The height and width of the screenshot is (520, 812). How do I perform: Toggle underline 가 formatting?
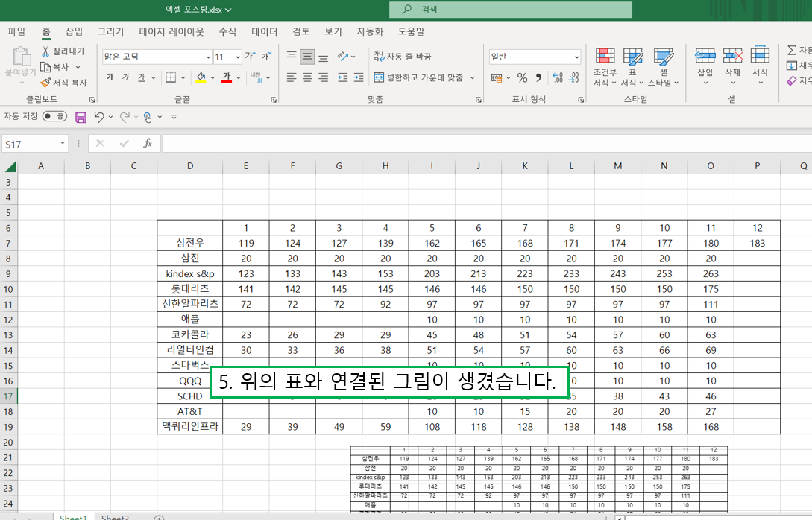[142, 77]
